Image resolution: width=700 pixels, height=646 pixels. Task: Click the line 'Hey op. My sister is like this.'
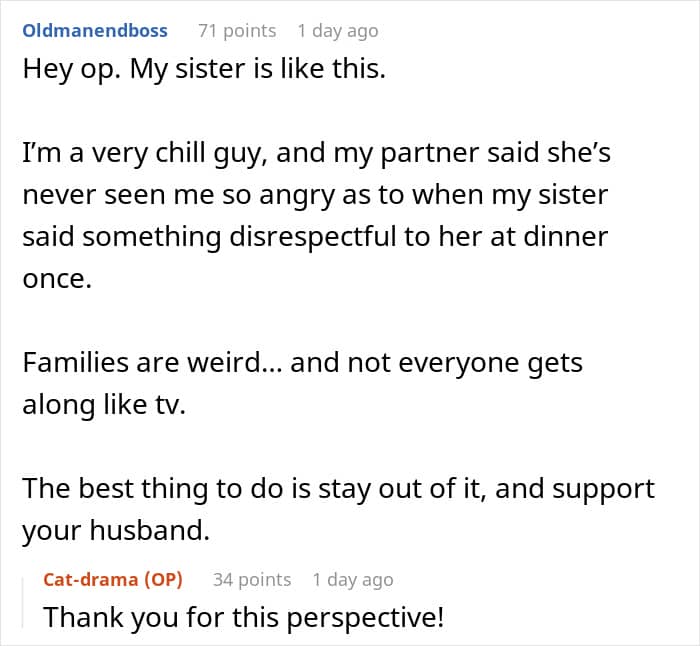point(204,70)
